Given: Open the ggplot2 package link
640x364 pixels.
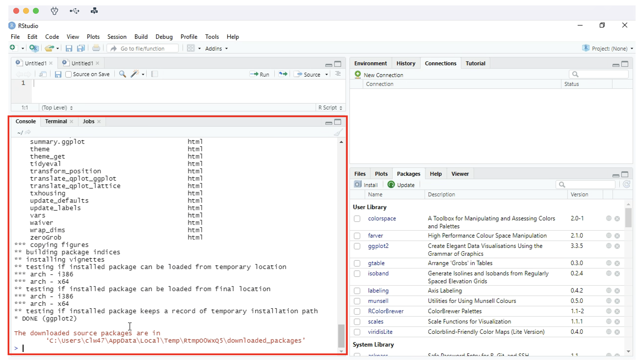Looking at the screenshot, I should tap(378, 246).
